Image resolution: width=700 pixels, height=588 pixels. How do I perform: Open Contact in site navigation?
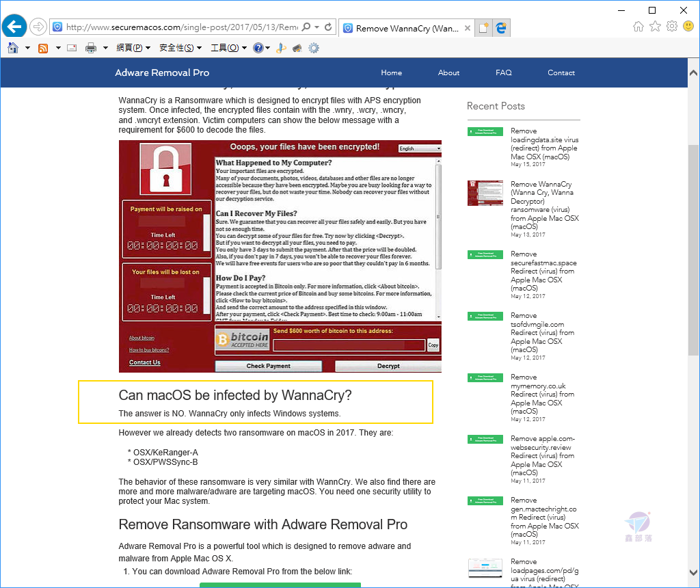561,72
